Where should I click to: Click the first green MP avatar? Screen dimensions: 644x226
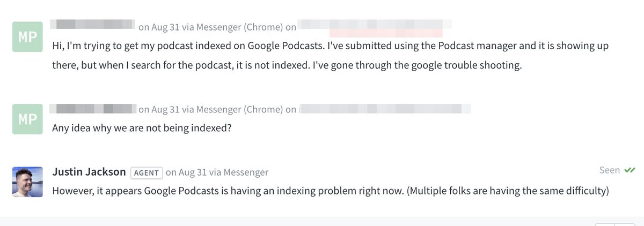click(27, 36)
